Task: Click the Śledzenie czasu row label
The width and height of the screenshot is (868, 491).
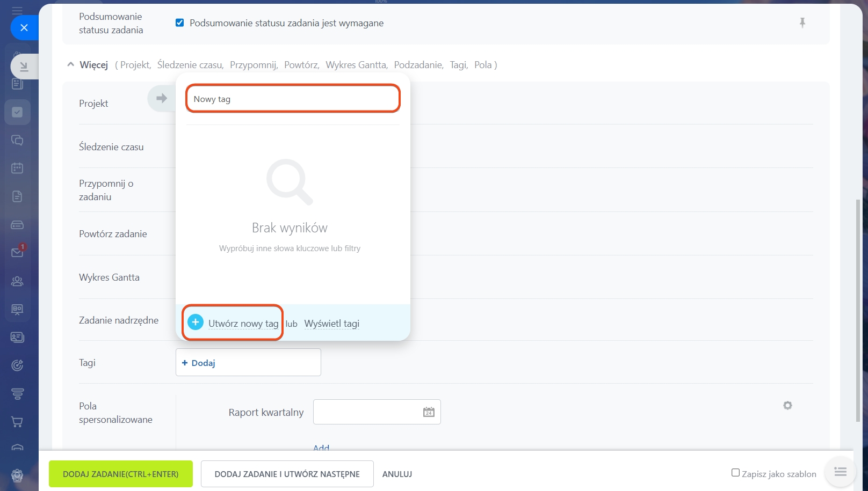Action: pos(111,146)
